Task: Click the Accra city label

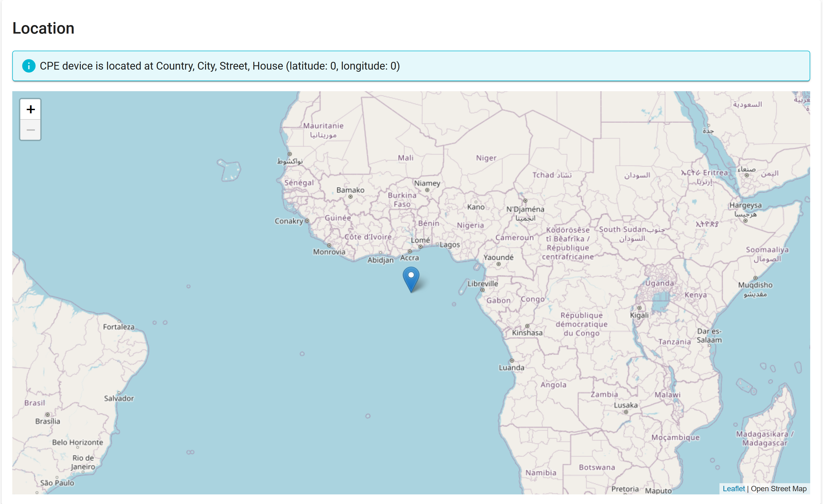Action: [409, 258]
